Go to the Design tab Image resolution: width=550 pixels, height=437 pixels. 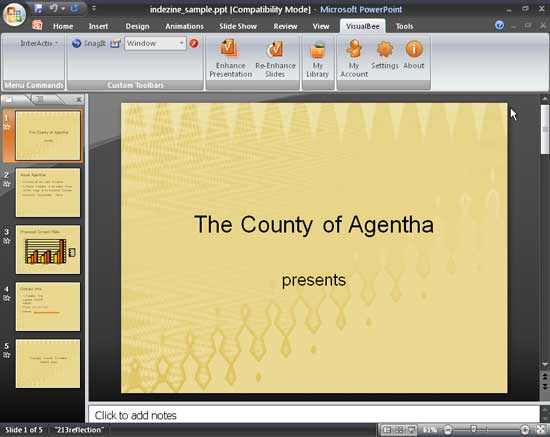[137, 26]
